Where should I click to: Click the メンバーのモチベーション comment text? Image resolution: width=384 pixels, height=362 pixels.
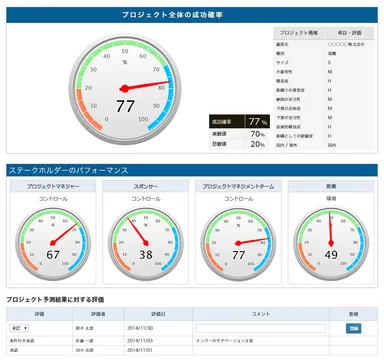(x=224, y=341)
